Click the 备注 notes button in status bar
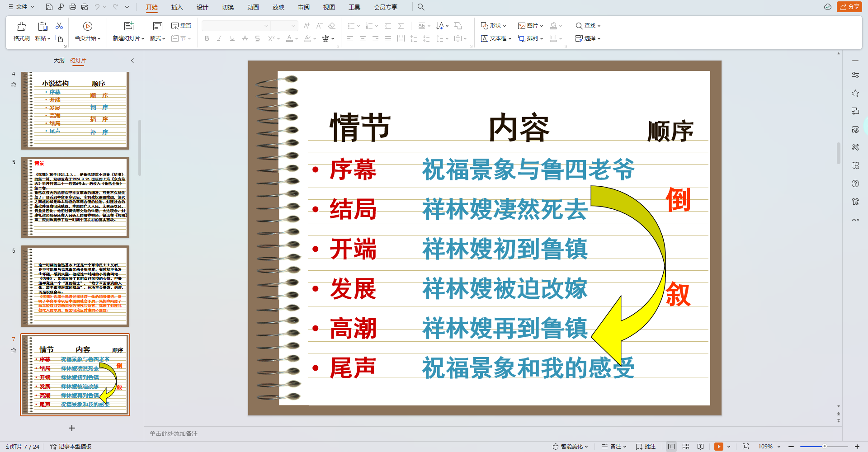The image size is (868, 452). coord(614,447)
